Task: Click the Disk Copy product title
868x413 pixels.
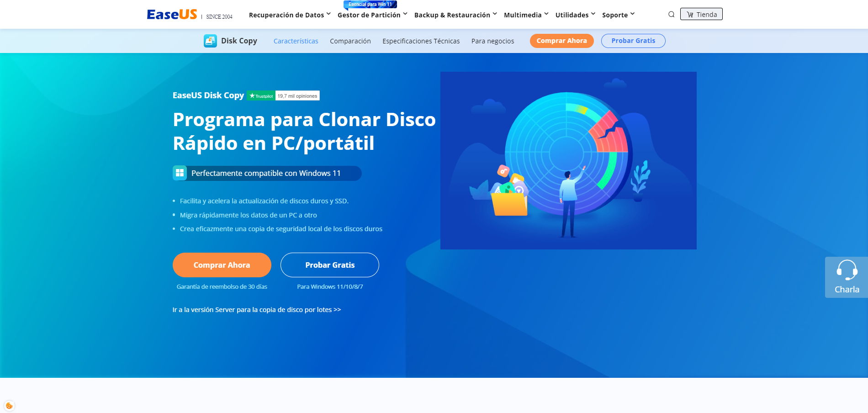Action: tap(239, 41)
